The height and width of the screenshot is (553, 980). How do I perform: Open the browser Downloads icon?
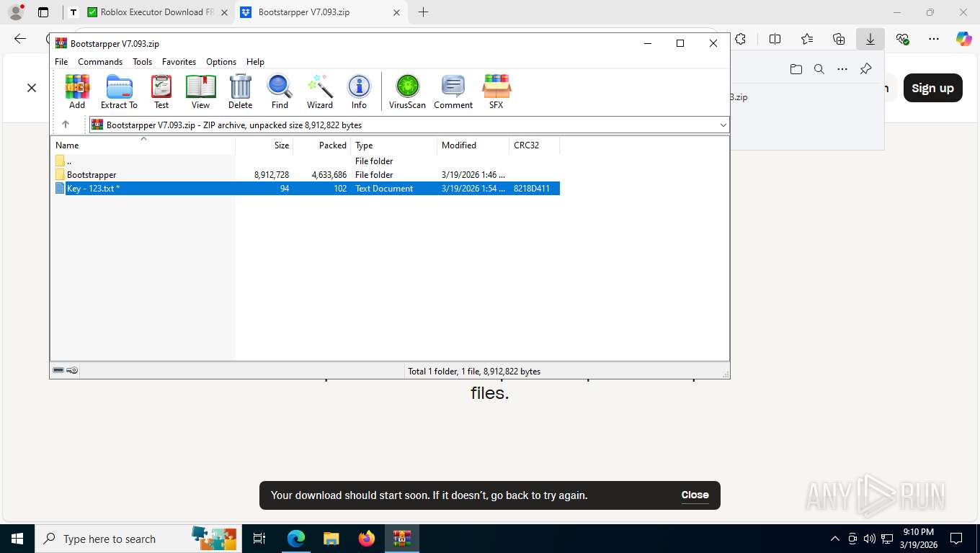point(870,39)
